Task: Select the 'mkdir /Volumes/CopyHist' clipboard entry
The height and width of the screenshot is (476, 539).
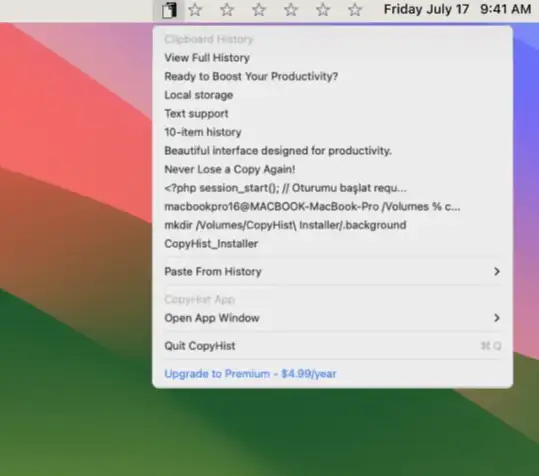Action: click(x=332, y=225)
